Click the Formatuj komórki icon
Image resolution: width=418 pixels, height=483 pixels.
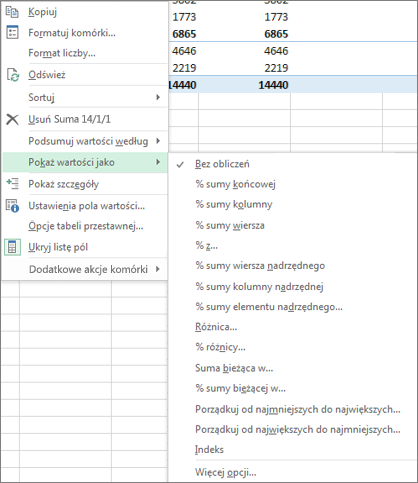pyautogui.click(x=12, y=32)
